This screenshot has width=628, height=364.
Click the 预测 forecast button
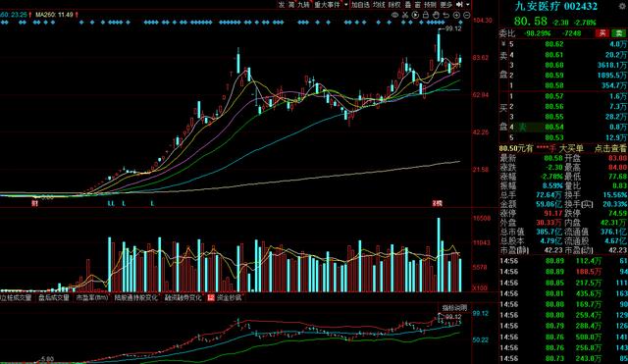point(430,4)
